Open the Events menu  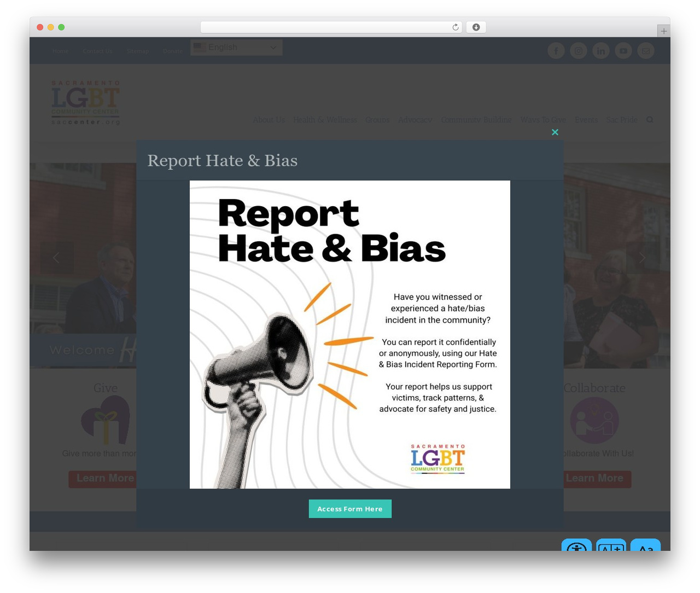586,119
